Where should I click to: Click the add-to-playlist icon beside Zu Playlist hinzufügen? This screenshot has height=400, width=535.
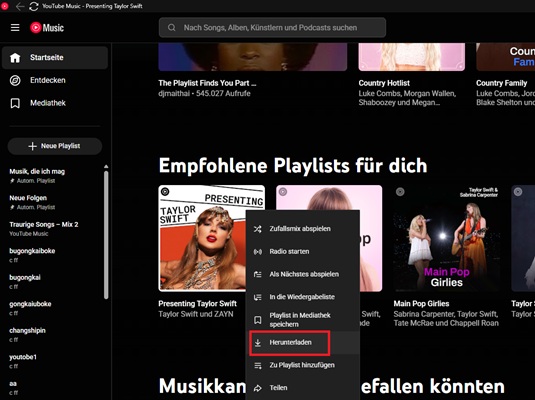pyautogui.click(x=258, y=366)
